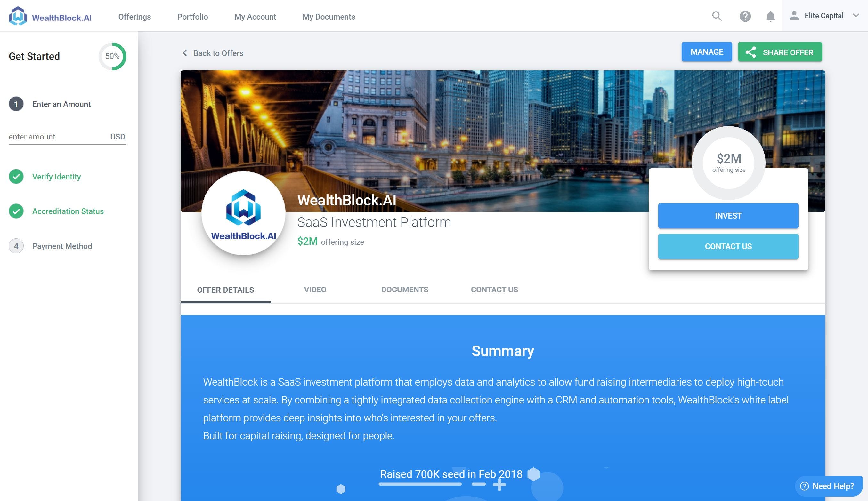
Task: Focus the enter amount USD field
Action: click(x=57, y=137)
